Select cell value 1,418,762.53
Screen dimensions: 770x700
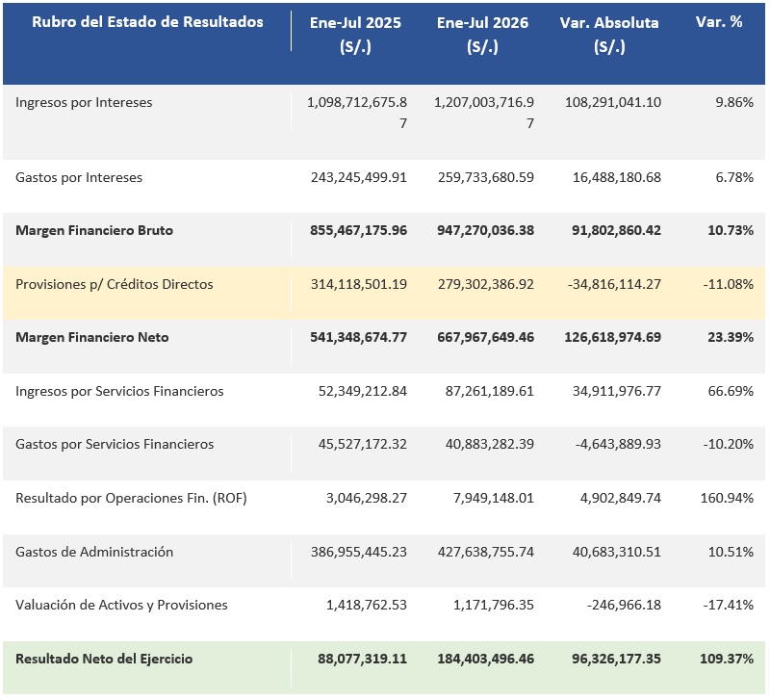pyautogui.click(x=367, y=605)
